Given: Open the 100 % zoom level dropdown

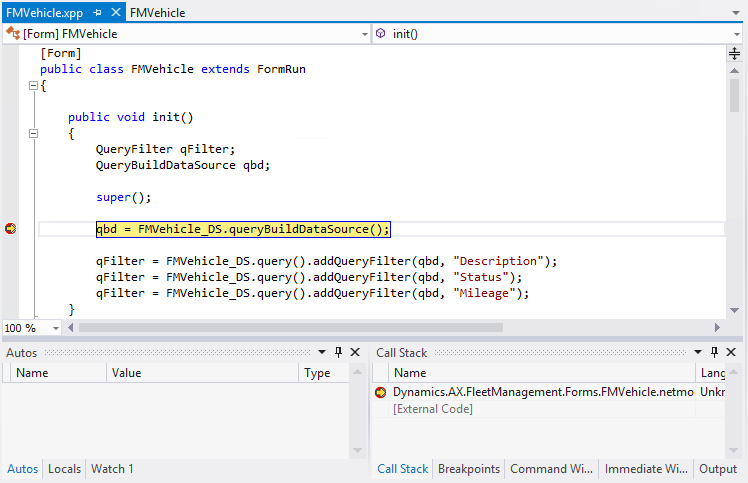Looking at the screenshot, I should pos(56,328).
